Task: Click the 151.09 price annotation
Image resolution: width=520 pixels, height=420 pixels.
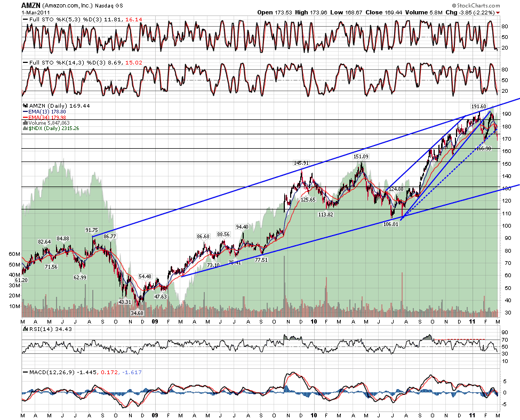Action: tap(361, 157)
